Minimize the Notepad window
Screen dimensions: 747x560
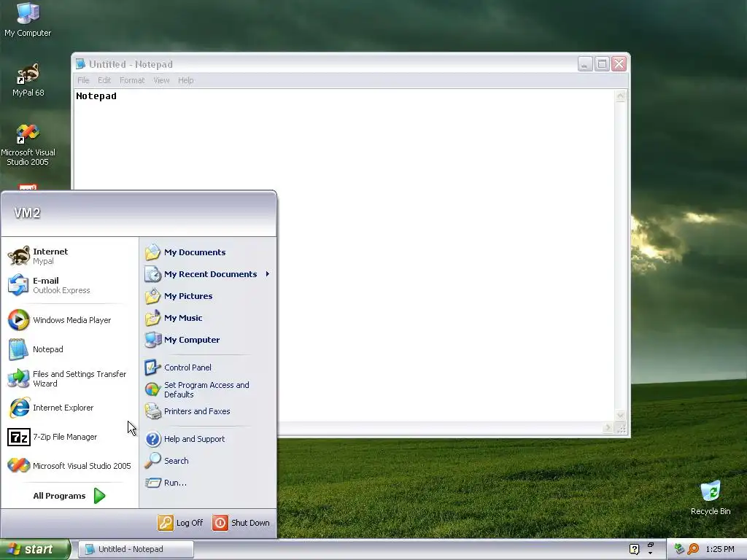585,64
